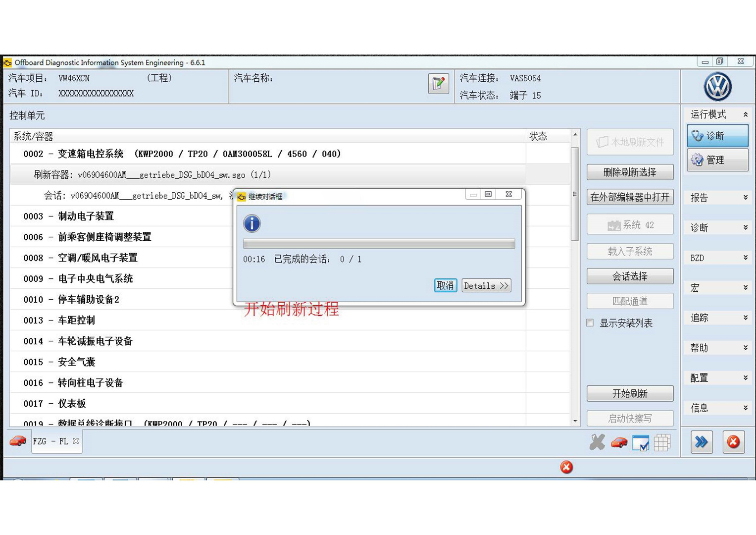Click the 本地刷新文件 button

pyautogui.click(x=630, y=142)
